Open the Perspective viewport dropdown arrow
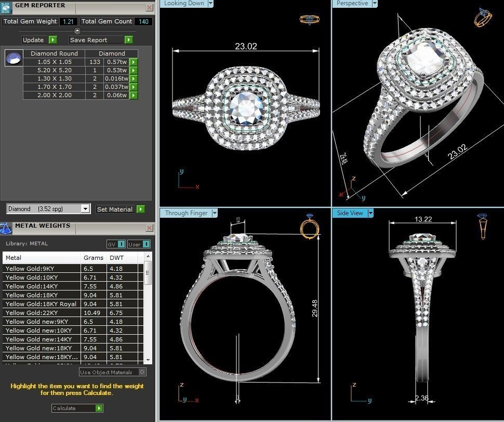Viewport: 504px width, 422px height. click(x=375, y=4)
